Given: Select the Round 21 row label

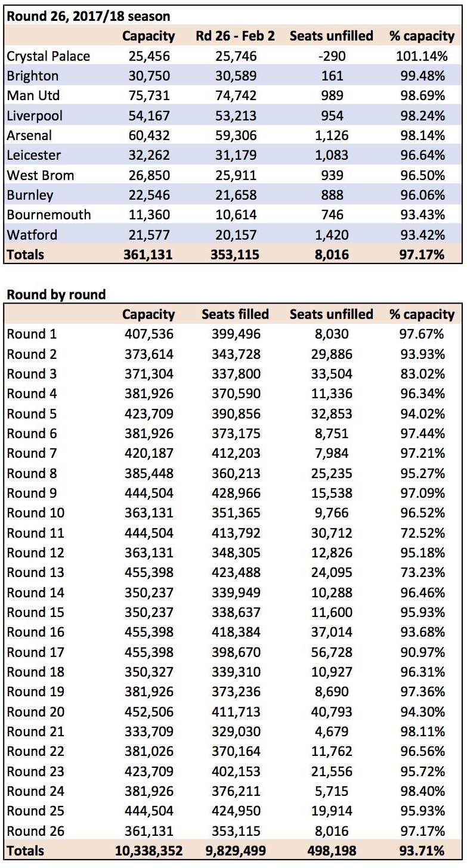Looking at the screenshot, I should pos(35,731).
